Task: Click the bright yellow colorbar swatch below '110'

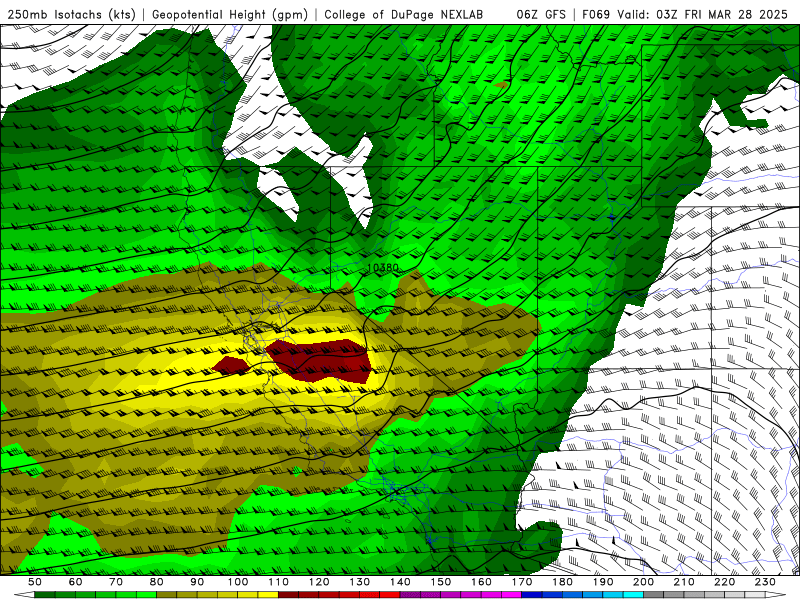Action: [x=268, y=595]
